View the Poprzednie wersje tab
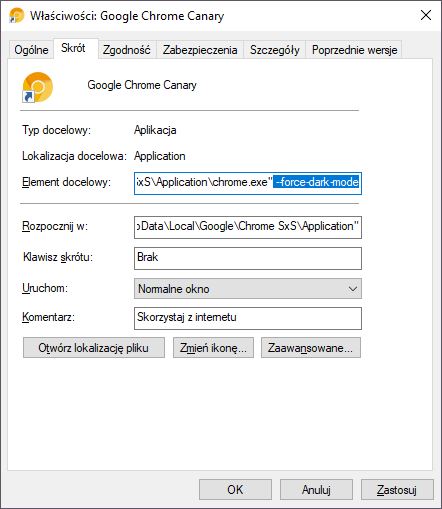Image resolution: width=442 pixels, height=509 pixels. 354,50
